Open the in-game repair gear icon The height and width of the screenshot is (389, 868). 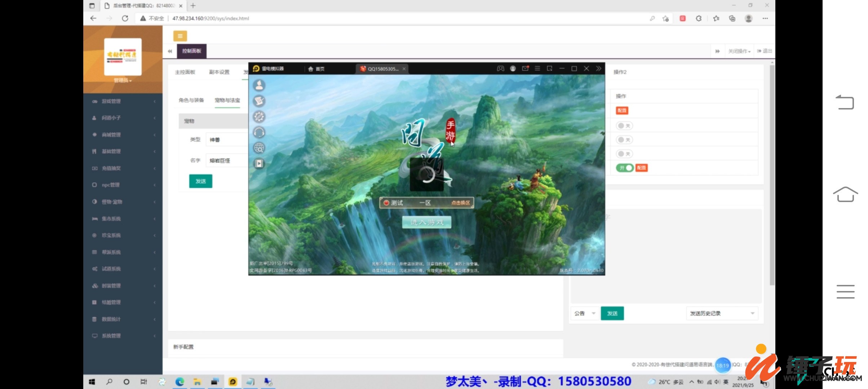(x=259, y=117)
